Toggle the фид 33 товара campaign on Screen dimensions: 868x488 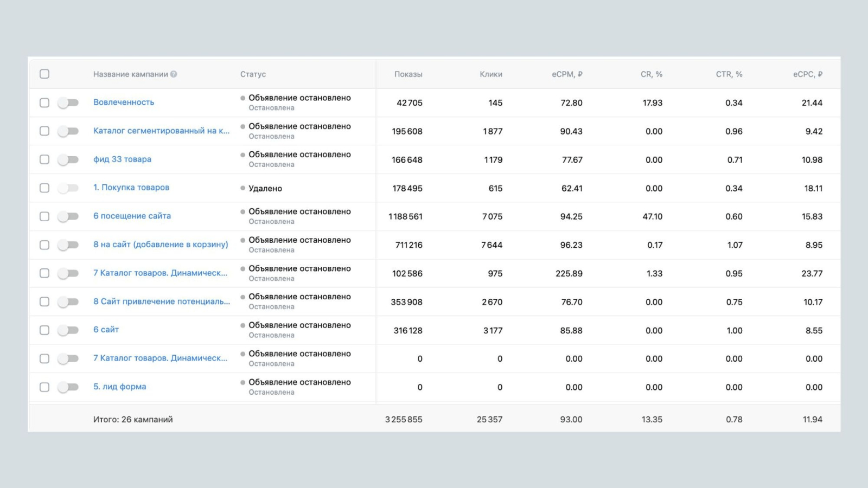68,159
